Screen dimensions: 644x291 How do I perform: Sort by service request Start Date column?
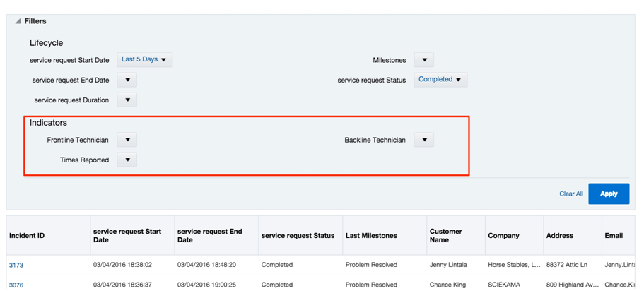(127, 236)
